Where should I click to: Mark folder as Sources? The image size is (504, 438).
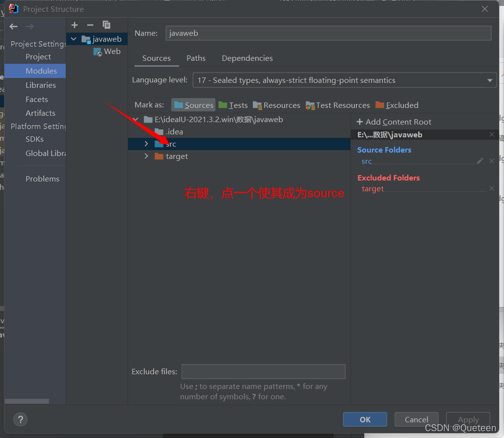193,105
